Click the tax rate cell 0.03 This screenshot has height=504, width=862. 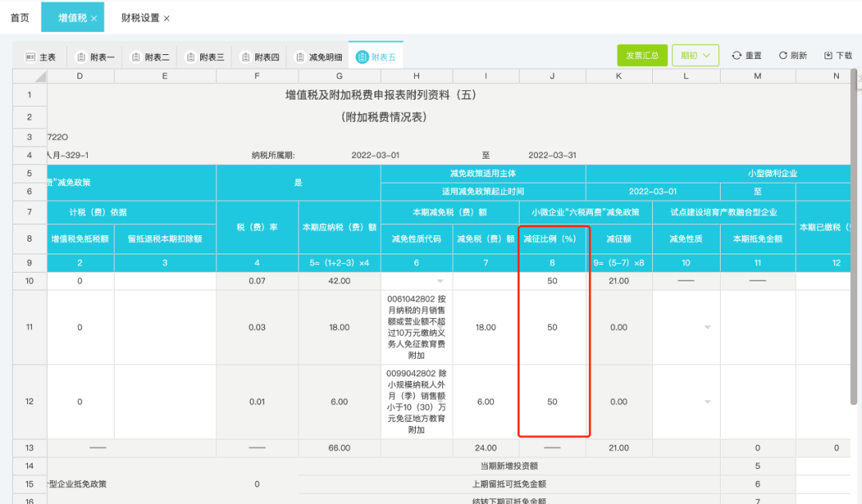(257, 327)
